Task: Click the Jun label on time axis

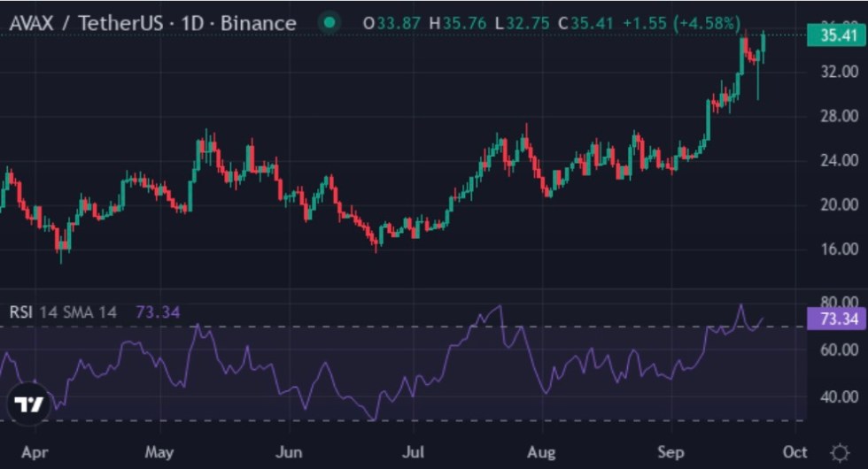Action: click(289, 452)
